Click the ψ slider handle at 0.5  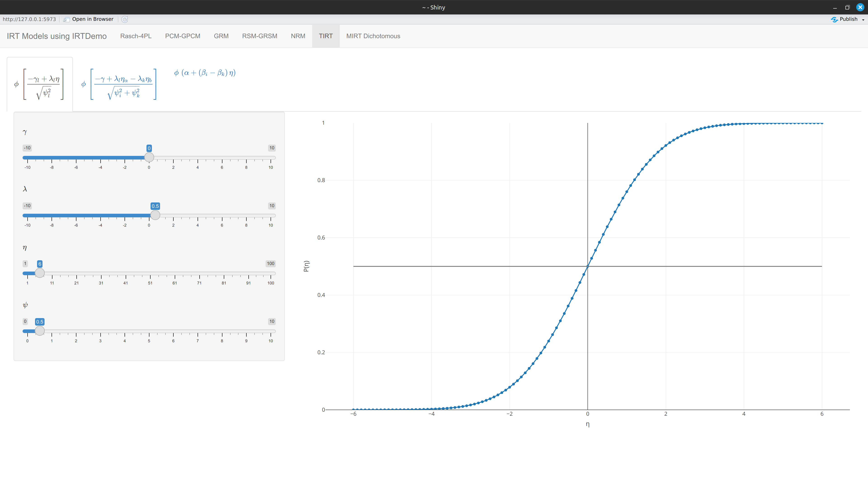(40, 331)
